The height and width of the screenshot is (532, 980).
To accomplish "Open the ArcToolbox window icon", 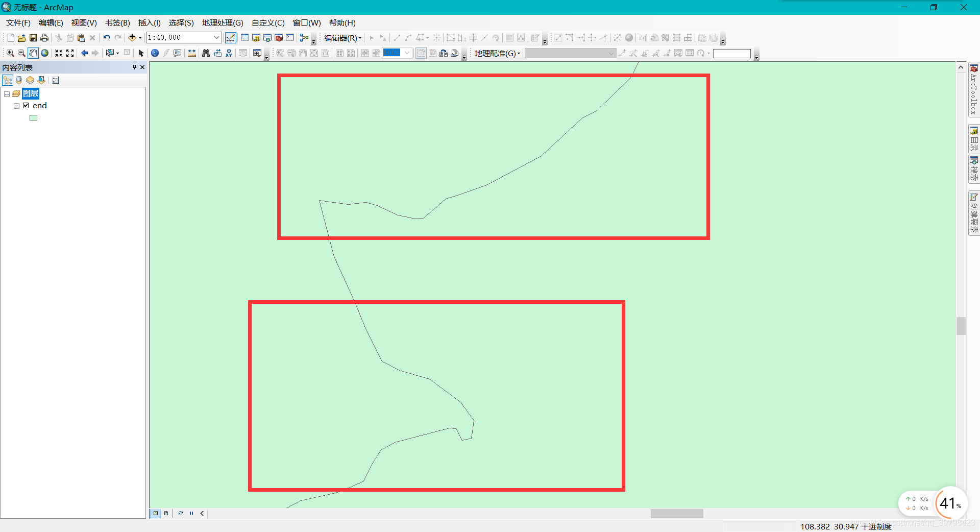I will [279, 38].
